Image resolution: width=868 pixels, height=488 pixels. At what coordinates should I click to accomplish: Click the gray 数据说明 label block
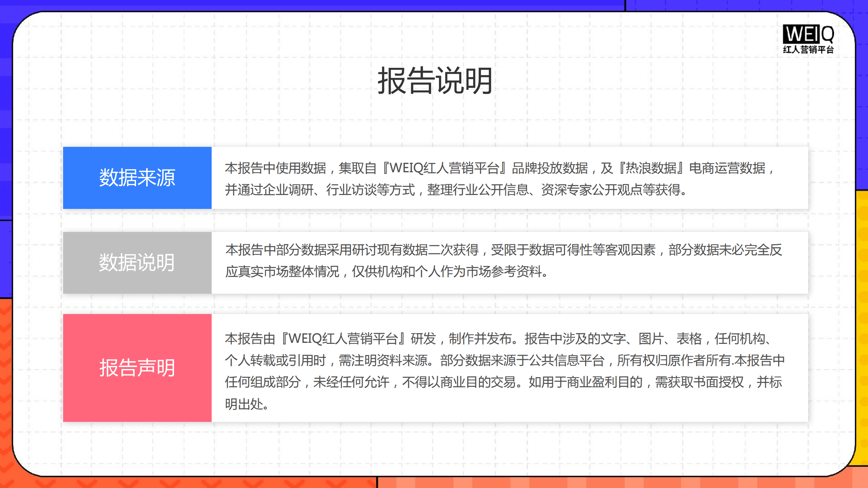click(136, 263)
